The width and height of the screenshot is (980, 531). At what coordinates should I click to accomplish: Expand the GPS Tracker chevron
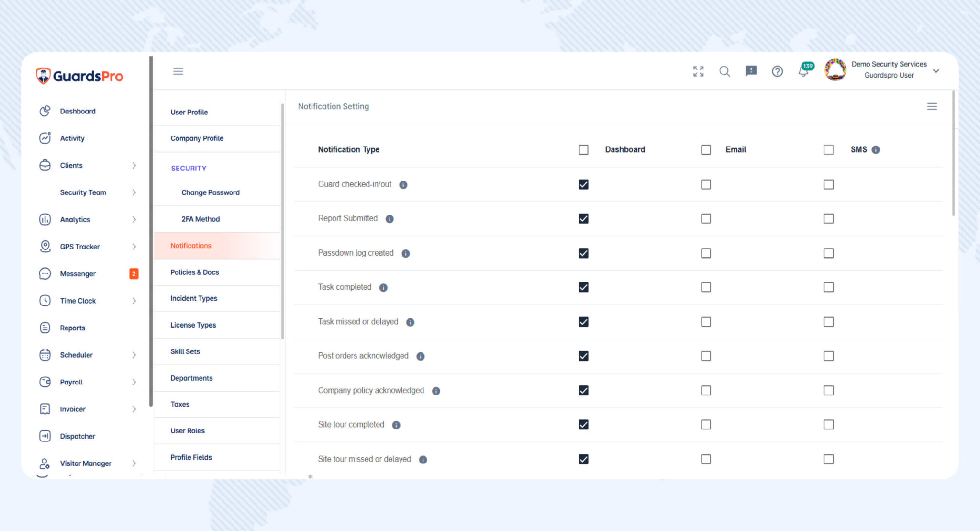point(134,247)
